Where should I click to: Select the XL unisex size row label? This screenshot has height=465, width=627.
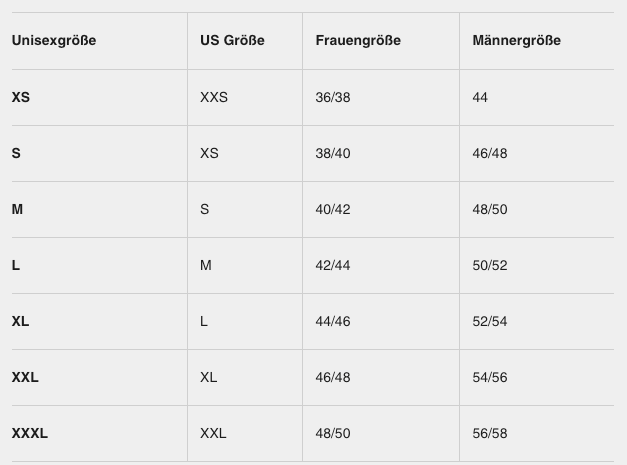pyautogui.click(x=21, y=322)
